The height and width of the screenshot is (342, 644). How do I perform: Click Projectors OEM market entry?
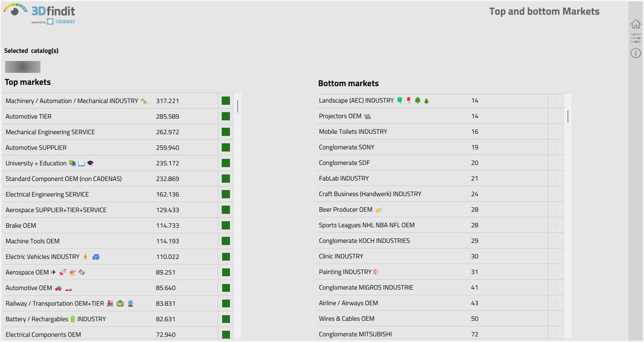[340, 116]
